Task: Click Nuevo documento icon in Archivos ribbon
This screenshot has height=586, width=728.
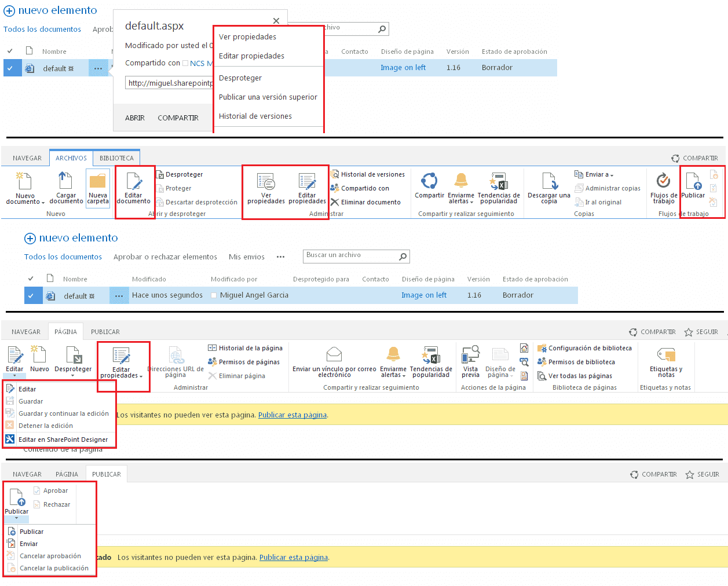Action: [24, 181]
